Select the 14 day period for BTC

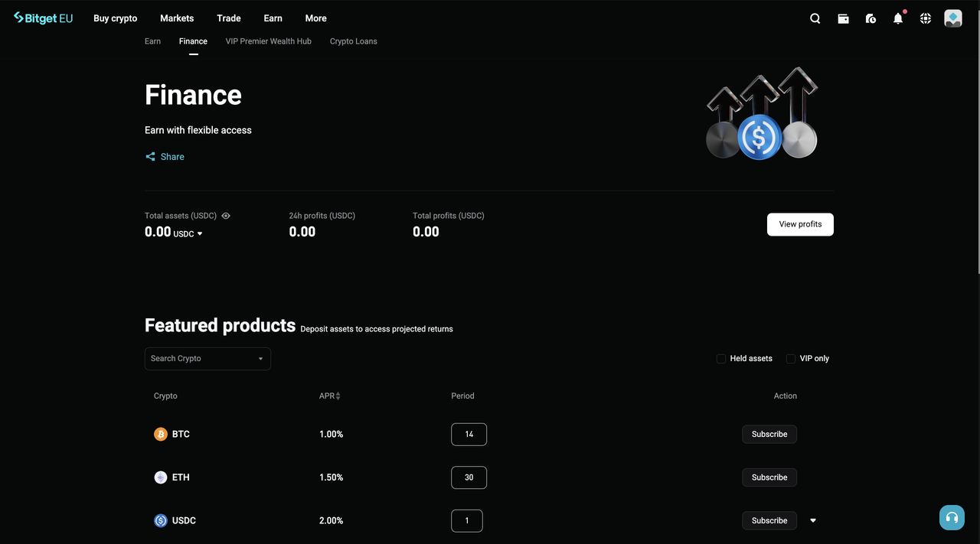pyautogui.click(x=469, y=435)
